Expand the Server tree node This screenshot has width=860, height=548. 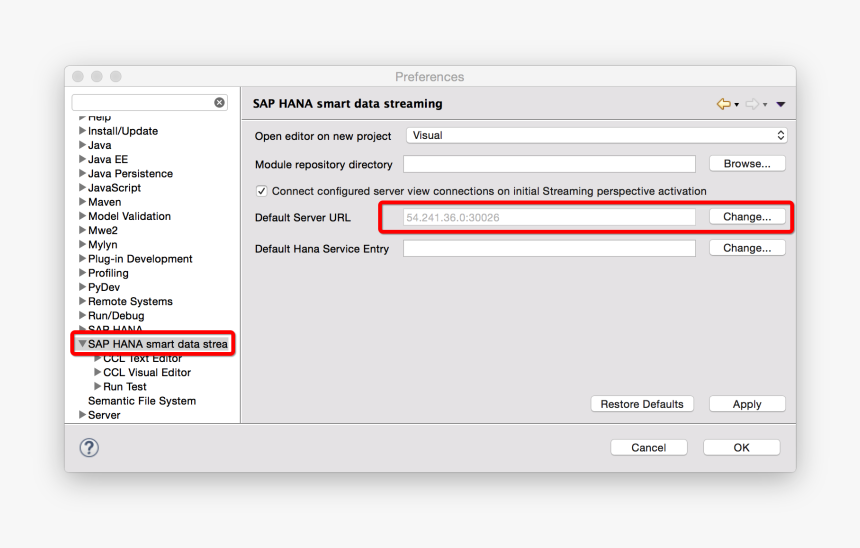82,415
